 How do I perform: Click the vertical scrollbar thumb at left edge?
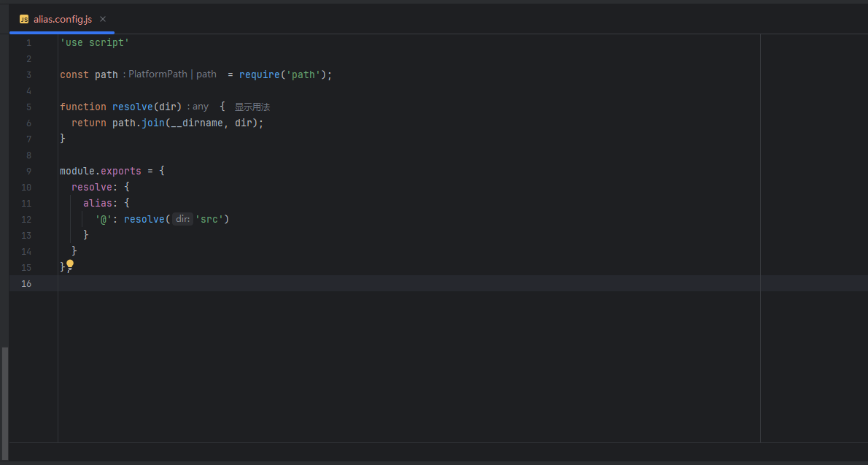click(5, 403)
